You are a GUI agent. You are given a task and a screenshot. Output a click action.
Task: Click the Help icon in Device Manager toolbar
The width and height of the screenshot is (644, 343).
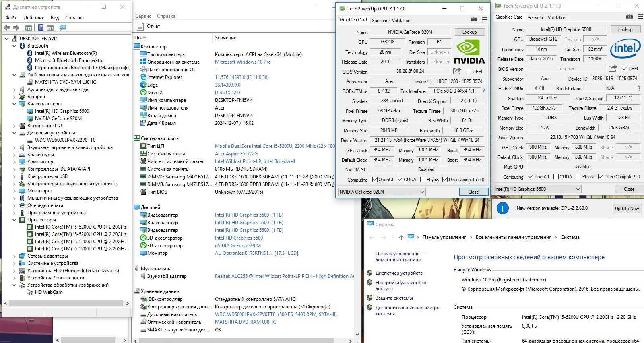click(x=41, y=27)
